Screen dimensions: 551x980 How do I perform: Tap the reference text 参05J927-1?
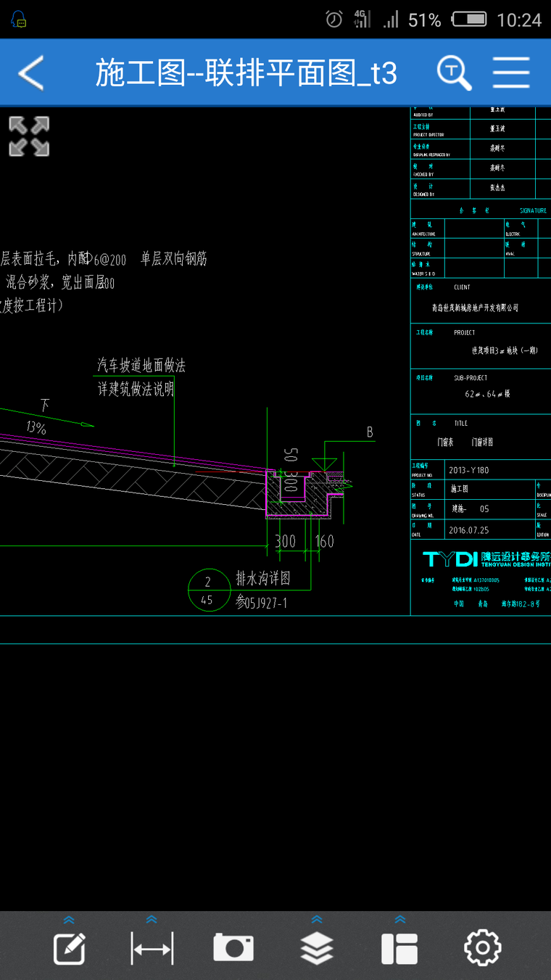coord(262,603)
